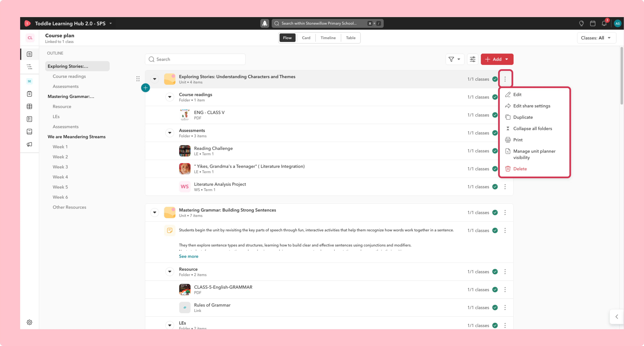Select the course plan sidebar icon
This screenshot has width=644, height=346.
point(29,54)
